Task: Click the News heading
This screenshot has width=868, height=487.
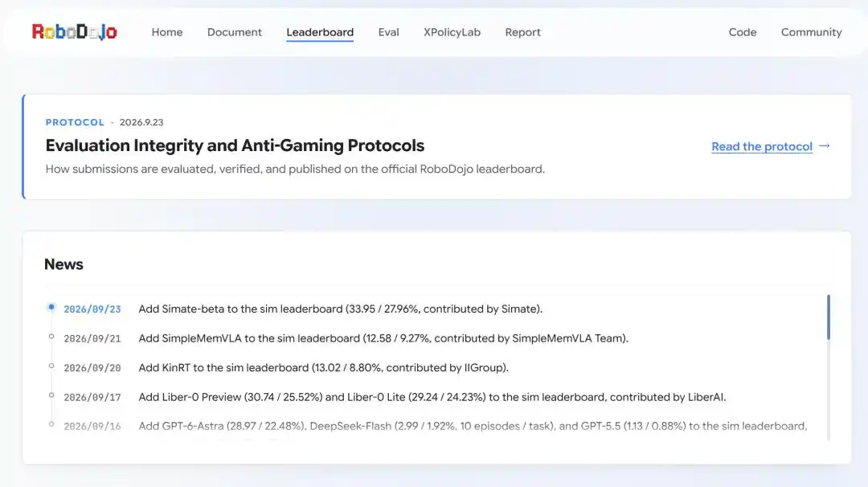Action: (x=63, y=264)
